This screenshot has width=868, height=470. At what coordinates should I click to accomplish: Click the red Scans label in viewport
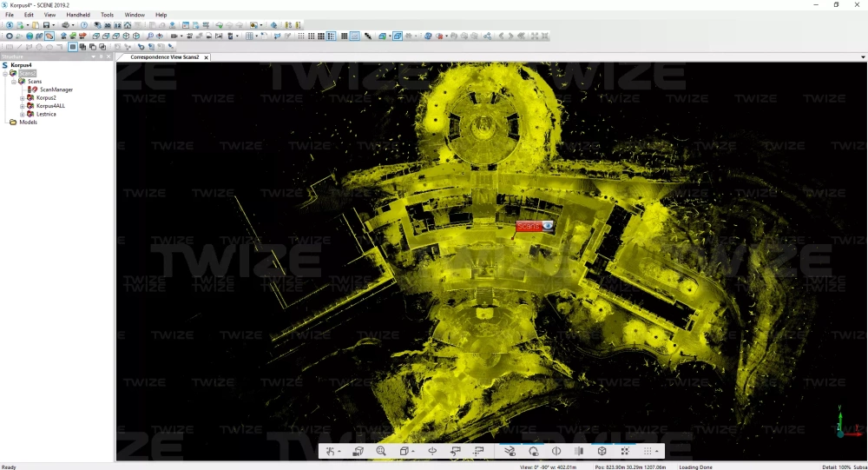[529, 226]
